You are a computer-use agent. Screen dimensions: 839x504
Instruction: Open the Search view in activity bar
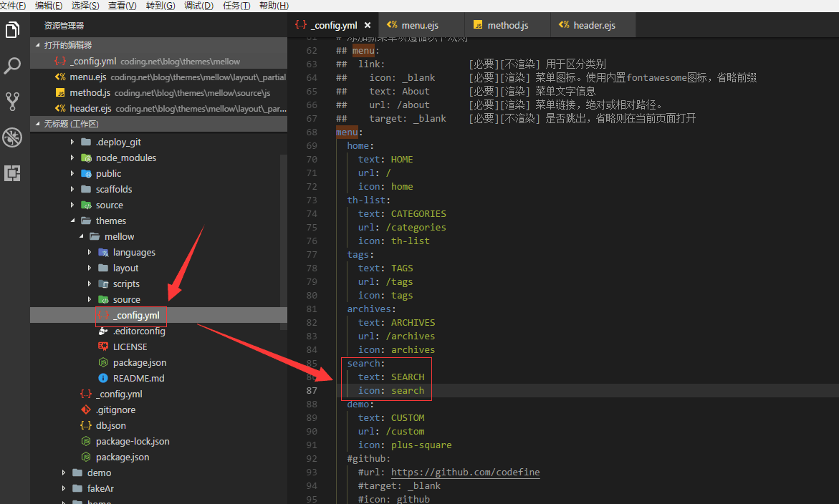point(13,67)
